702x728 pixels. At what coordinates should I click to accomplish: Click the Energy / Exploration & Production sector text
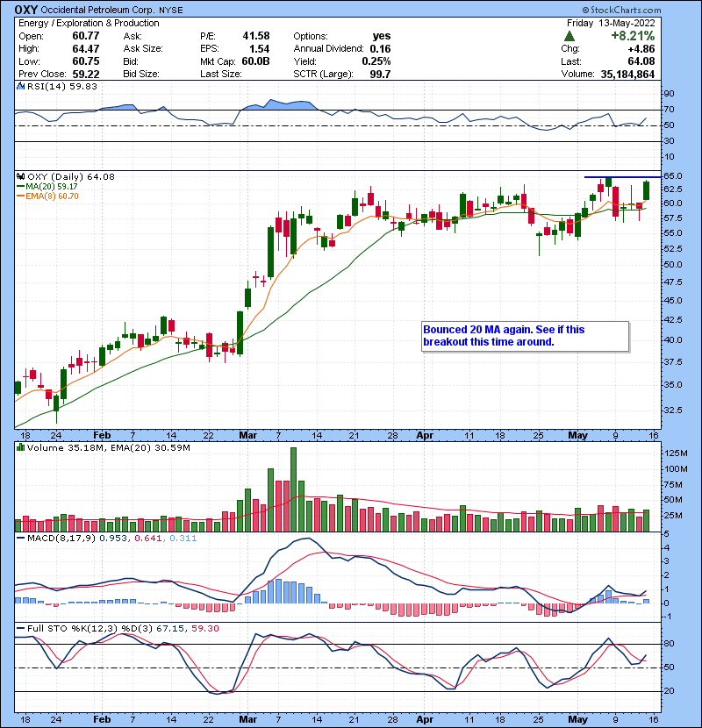coord(89,23)
